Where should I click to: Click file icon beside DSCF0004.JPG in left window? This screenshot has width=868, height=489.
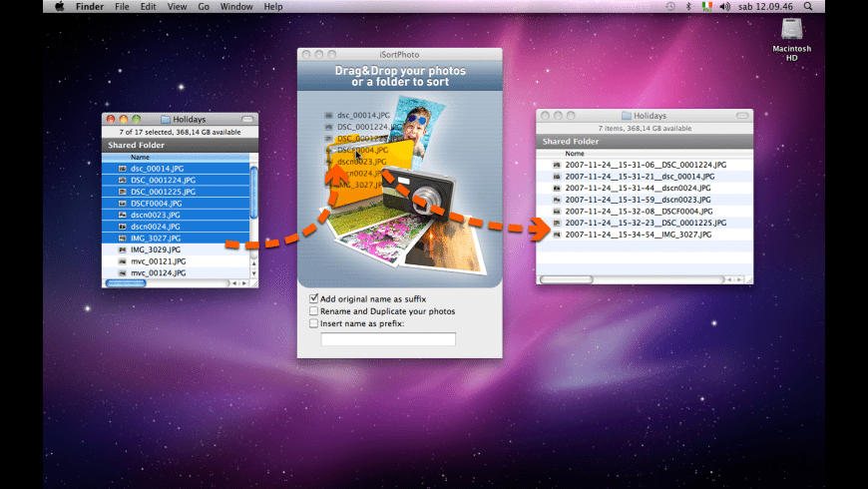tap(123, 204)
